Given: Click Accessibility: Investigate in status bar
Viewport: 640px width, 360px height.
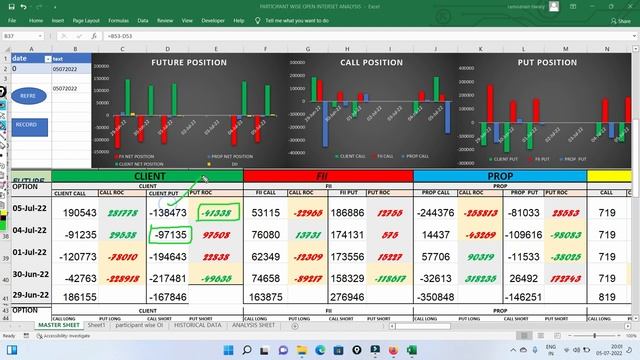Looking at the screenshot, I should [x=63, y=336].
